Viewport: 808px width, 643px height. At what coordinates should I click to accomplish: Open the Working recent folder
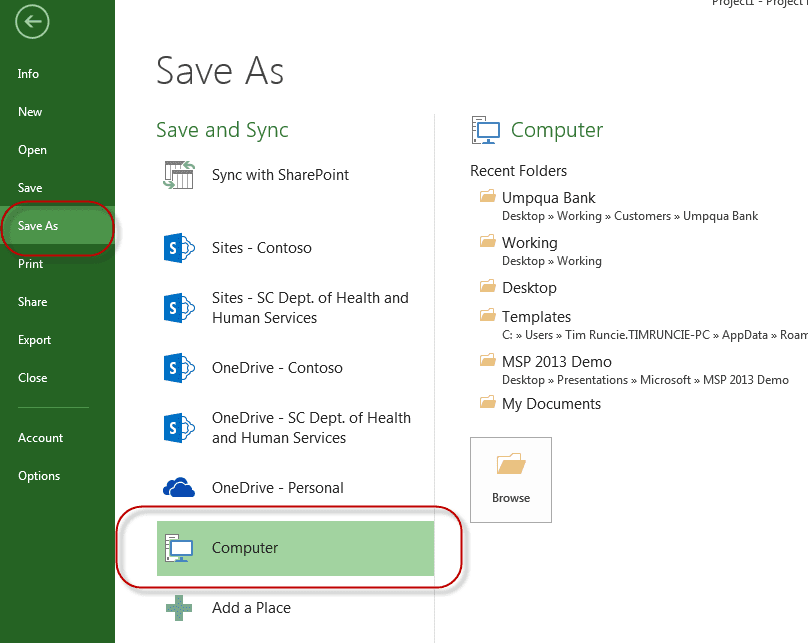(530, 243)
